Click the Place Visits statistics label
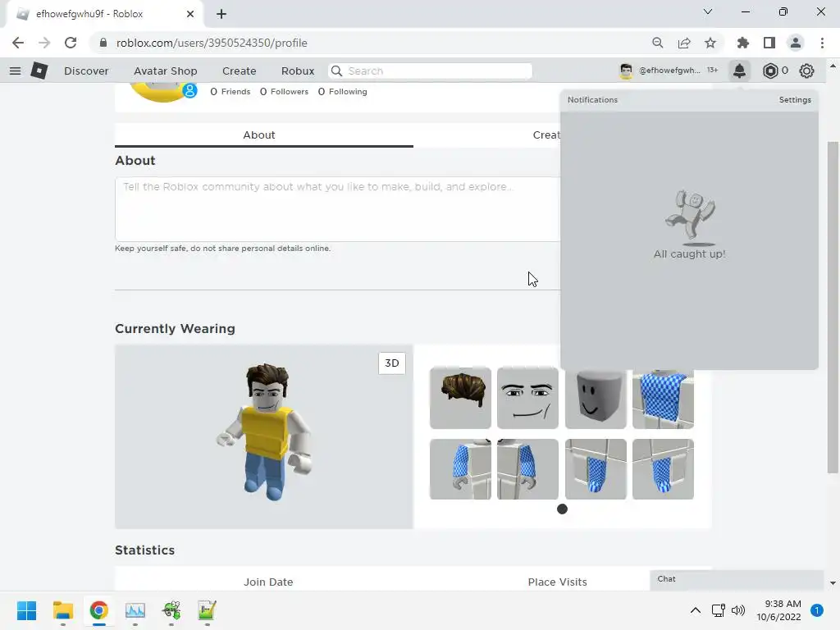 coord(557,582)
